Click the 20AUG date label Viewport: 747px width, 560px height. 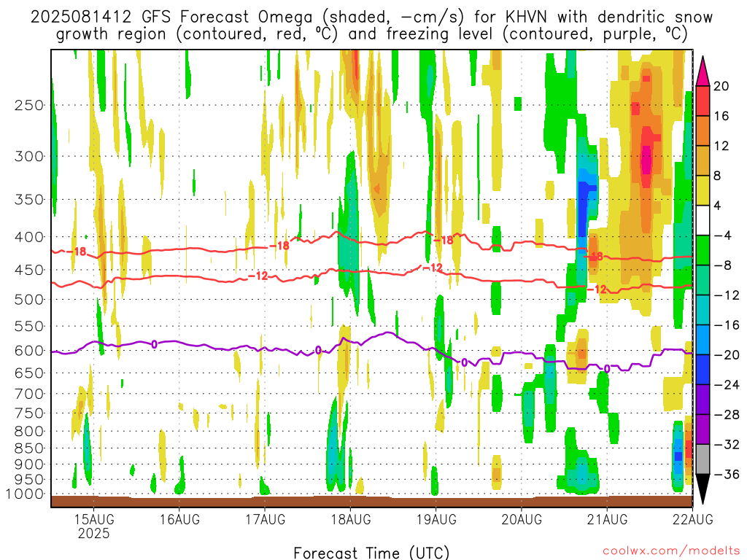(522, 518)
